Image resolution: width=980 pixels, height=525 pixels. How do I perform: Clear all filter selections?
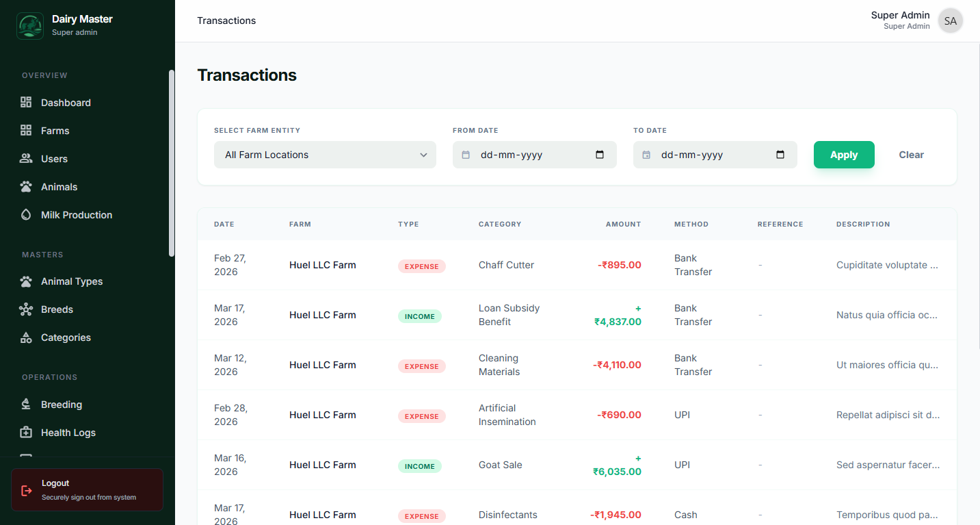click(x=911, y=155)
